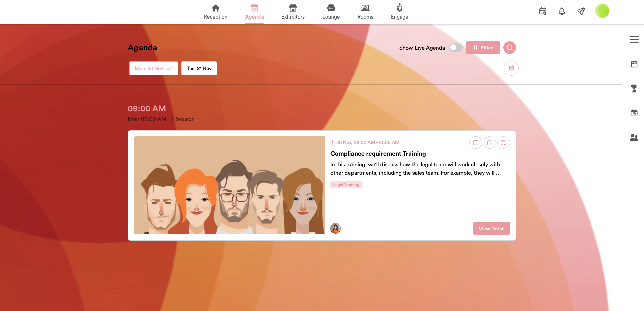This screenshot has width=644, height=311.
Task: Open schedule camera calendar sidebar icon
Action: tap(634, 113)
